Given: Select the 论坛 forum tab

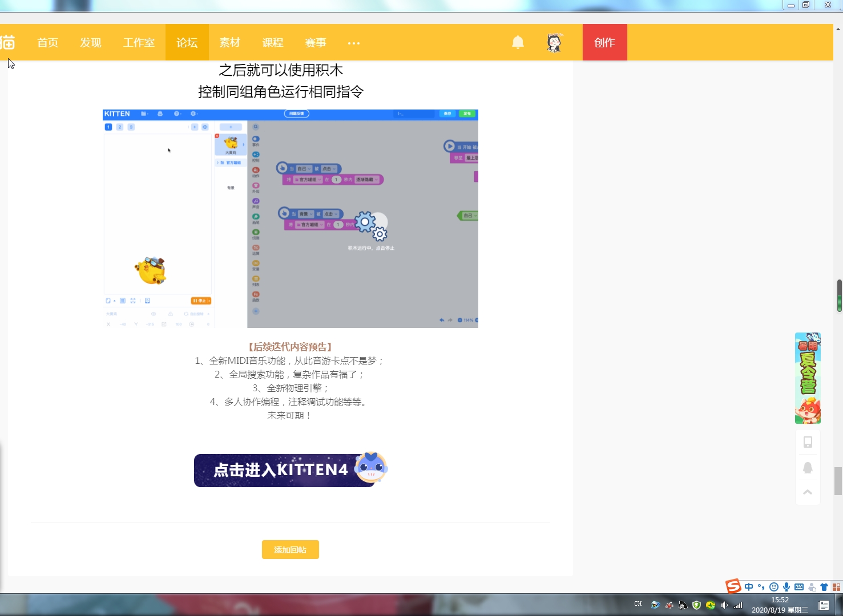Looking at the screenshot, I should tap(187, 42).
